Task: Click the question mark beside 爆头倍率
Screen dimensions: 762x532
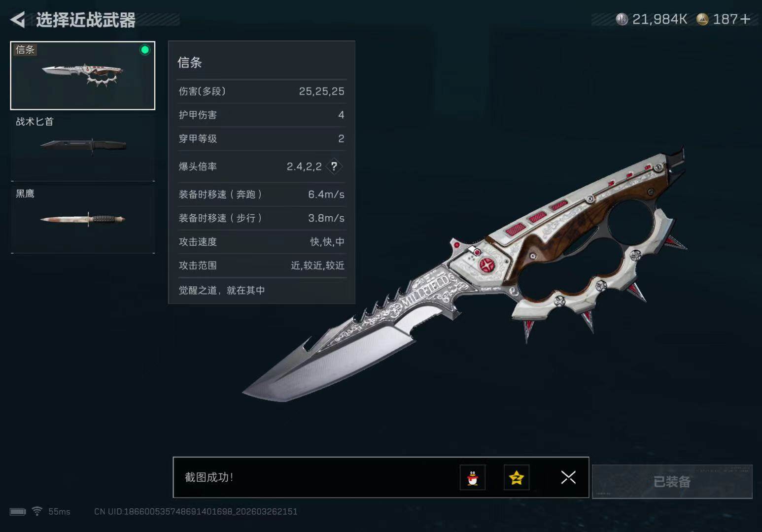Action: (334, 166)
